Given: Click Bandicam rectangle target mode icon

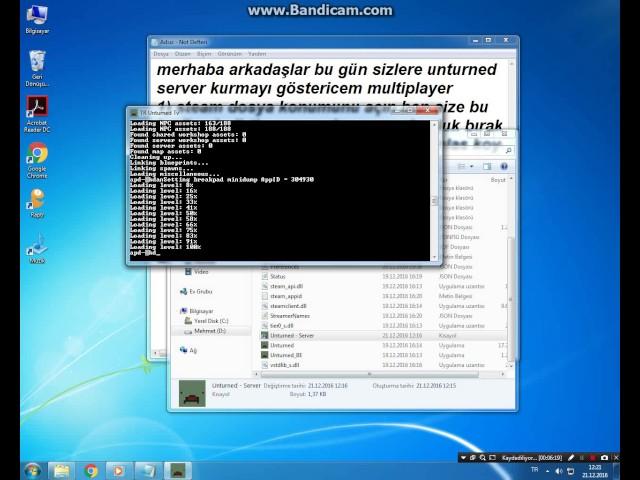Looking at the screenshot, I should [x=492, y=458].
